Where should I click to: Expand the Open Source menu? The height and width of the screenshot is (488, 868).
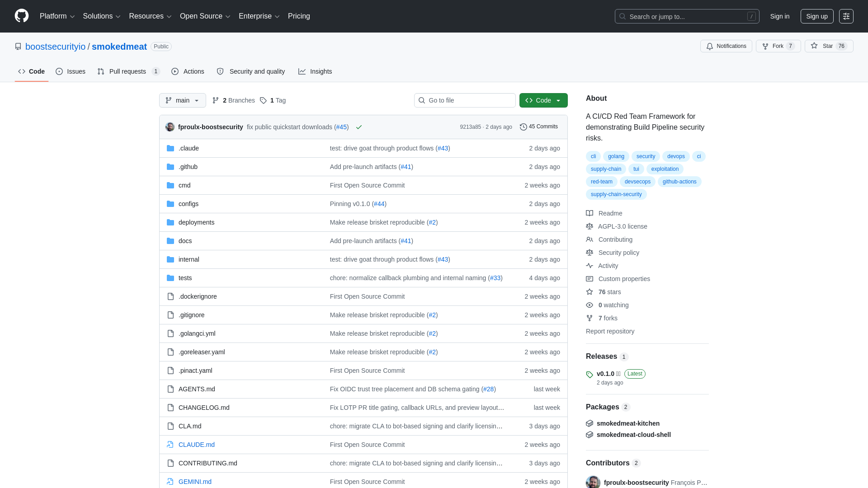pyautogui.click(x=205, y=16)
